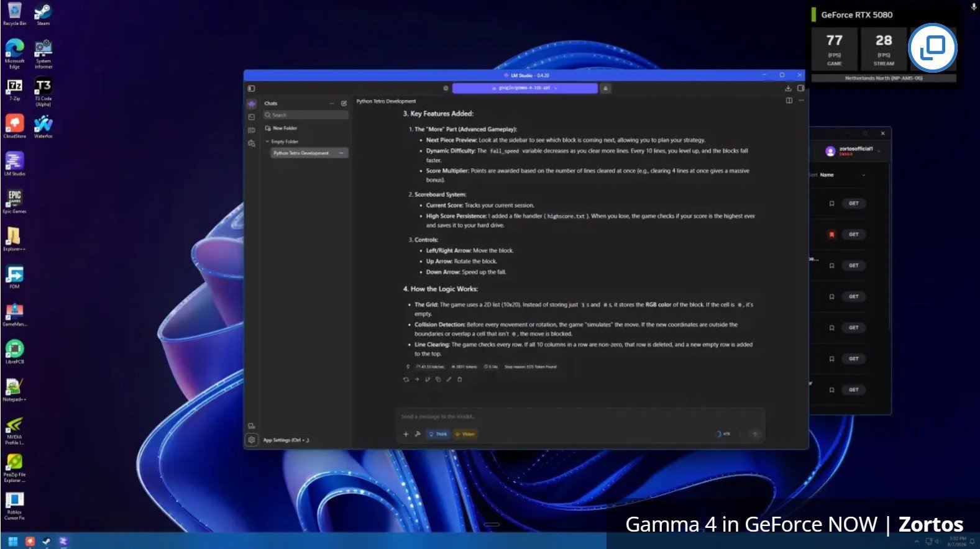Focus the Search field in Chats panel
The height and width of the screenshot is (549, 980).
305,115
